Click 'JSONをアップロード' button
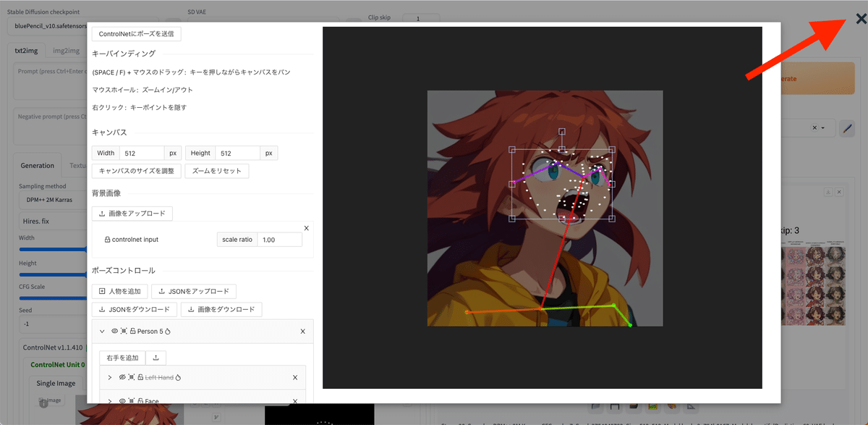The height and width of the screenshot is (425, 868). (194, 291)
